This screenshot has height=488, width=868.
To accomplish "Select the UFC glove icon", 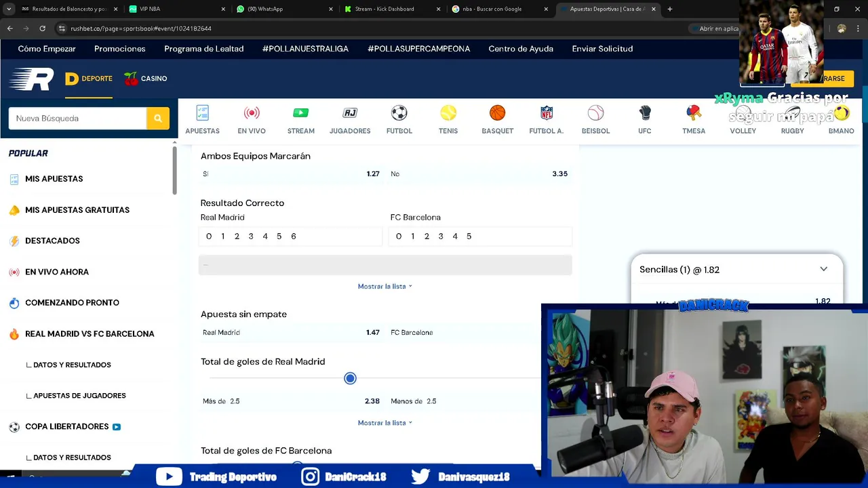I will coord(644,113).
